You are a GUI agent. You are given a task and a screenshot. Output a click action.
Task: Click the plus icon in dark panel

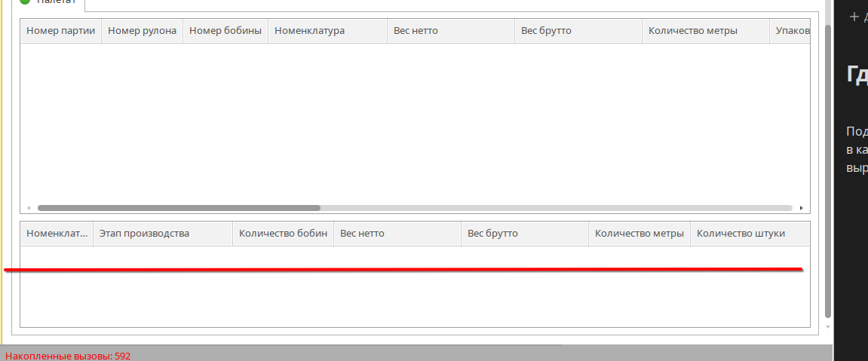click(x=854, y=16)
